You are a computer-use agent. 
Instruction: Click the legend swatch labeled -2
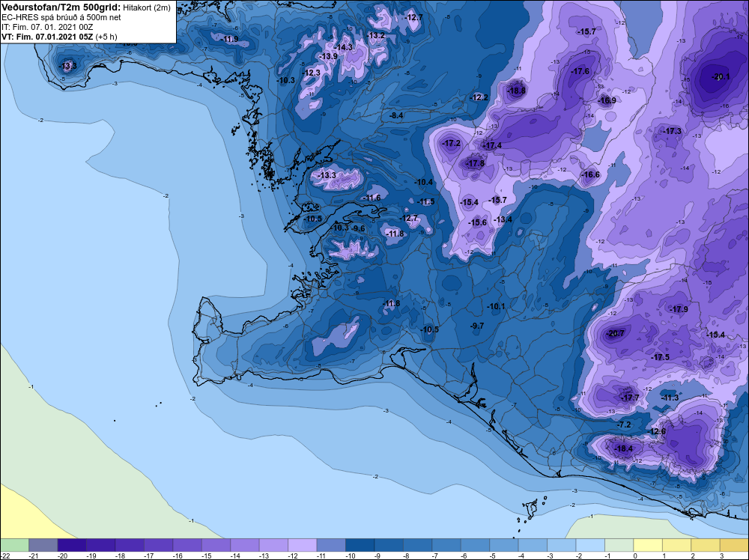point(590,545)
